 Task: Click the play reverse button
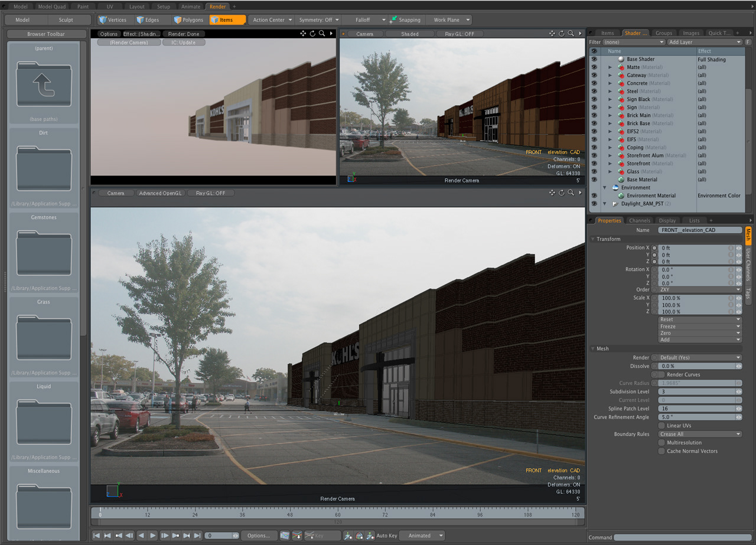point(141,536)
